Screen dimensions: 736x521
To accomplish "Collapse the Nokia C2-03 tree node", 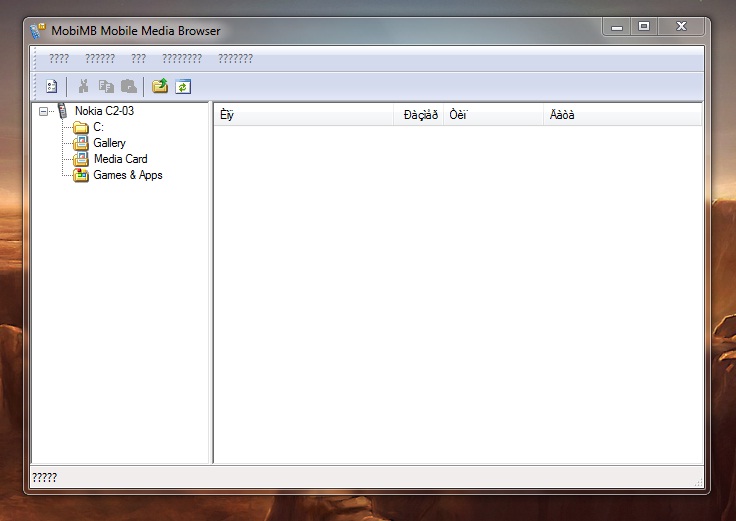I will pos(43,111).
